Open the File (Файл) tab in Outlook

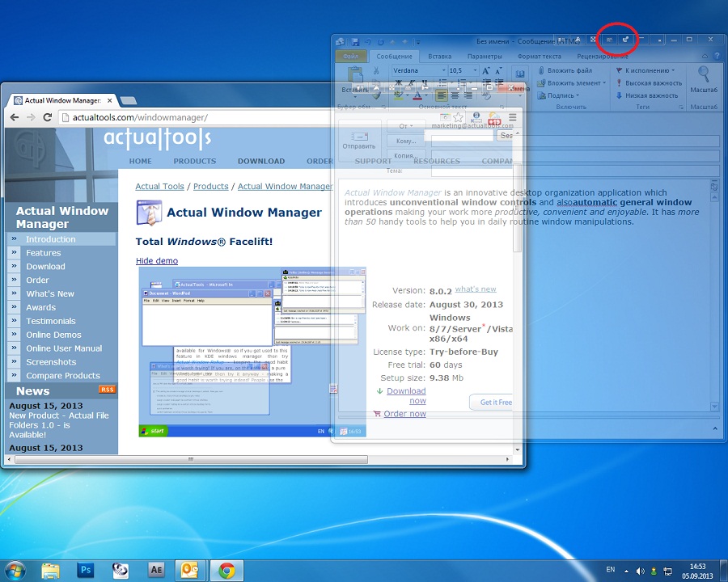point(350,56)
